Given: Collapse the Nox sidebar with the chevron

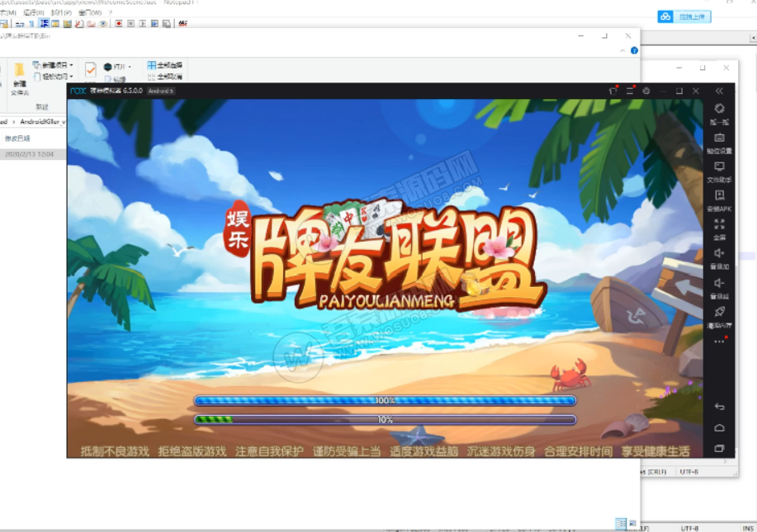Looking at the screenshot, I should (719, 91).
